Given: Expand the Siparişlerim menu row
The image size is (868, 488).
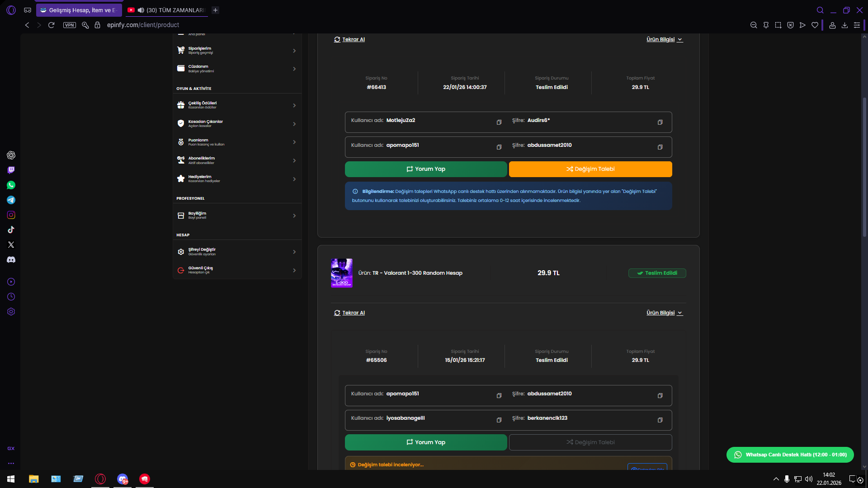Looking at the screenshot, I should (x=237, y=51).
